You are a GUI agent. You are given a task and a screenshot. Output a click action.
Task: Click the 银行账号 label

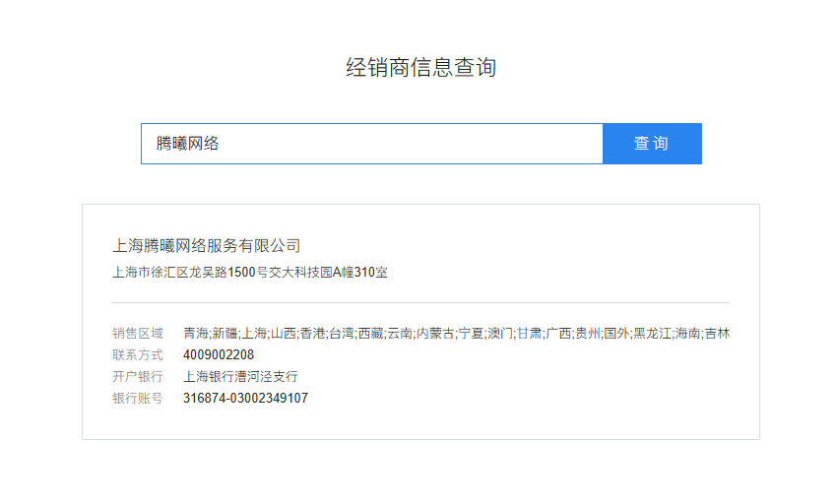(138, 399)
